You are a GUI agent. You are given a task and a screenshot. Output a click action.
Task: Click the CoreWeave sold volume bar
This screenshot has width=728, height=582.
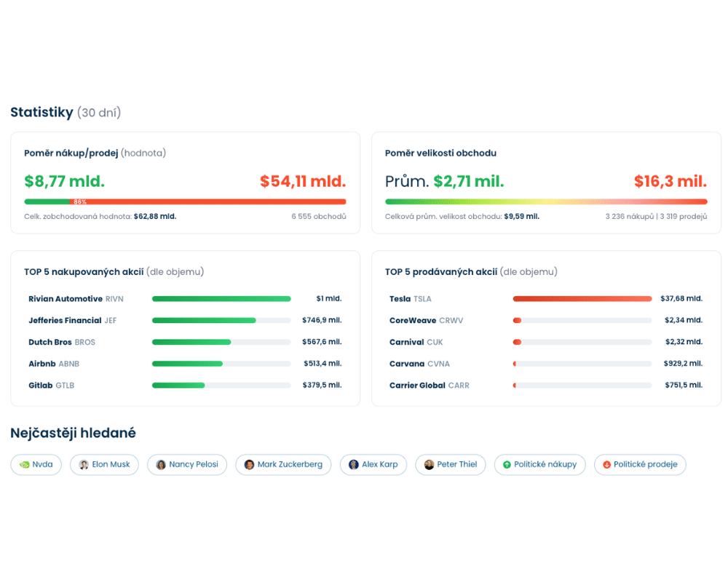click(x=582, y=320)
